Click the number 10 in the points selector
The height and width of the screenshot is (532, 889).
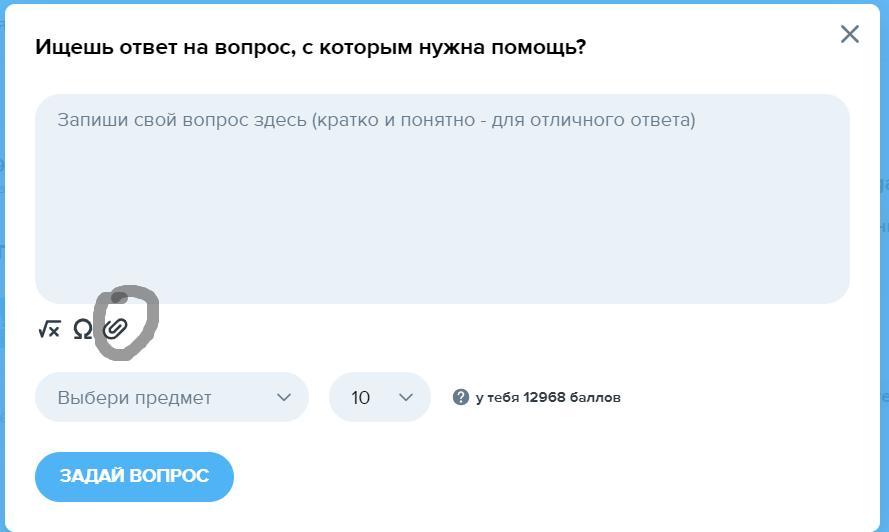tap(361, 397)
